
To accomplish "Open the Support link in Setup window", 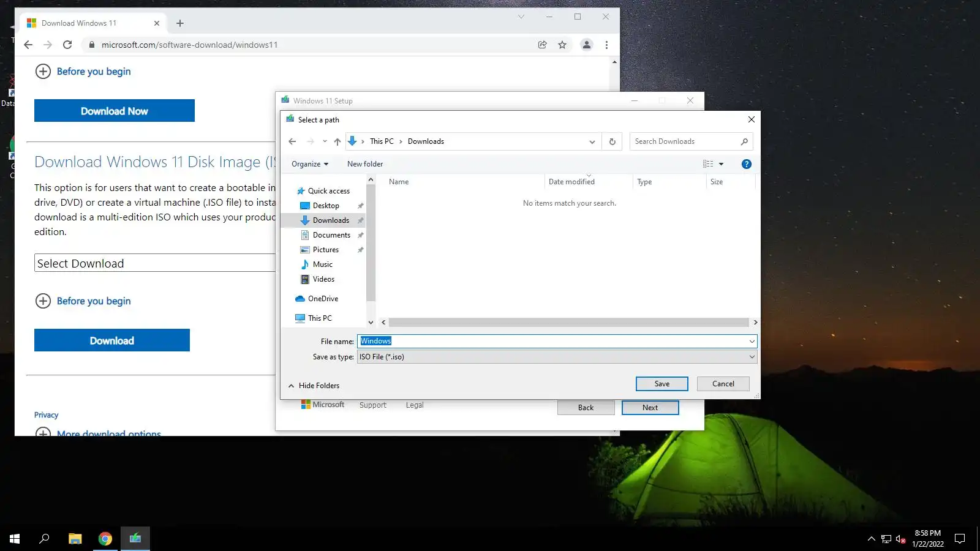I will (x=373, y=405).
